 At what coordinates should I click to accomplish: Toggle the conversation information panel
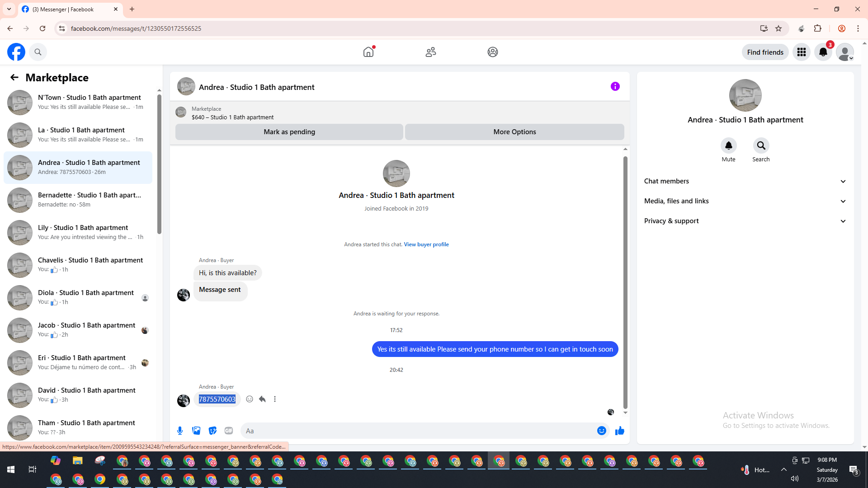pos(615,86)
